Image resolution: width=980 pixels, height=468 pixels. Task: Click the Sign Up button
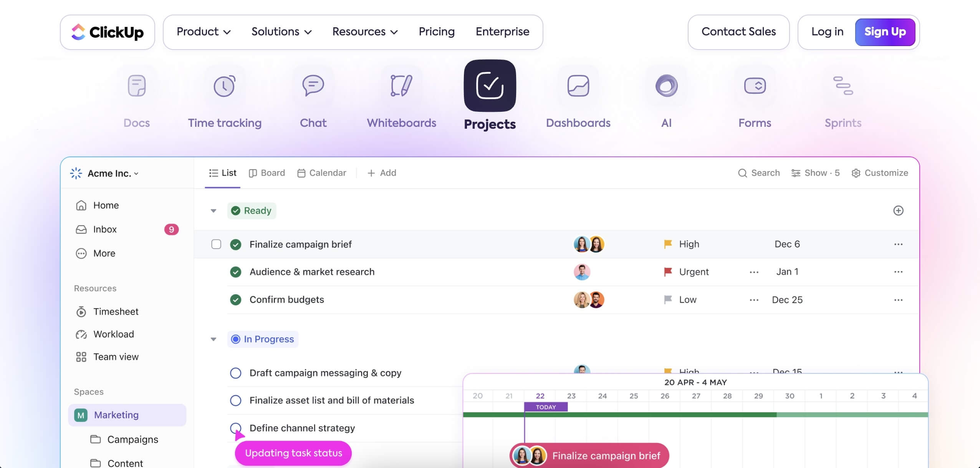pos(885,32)
